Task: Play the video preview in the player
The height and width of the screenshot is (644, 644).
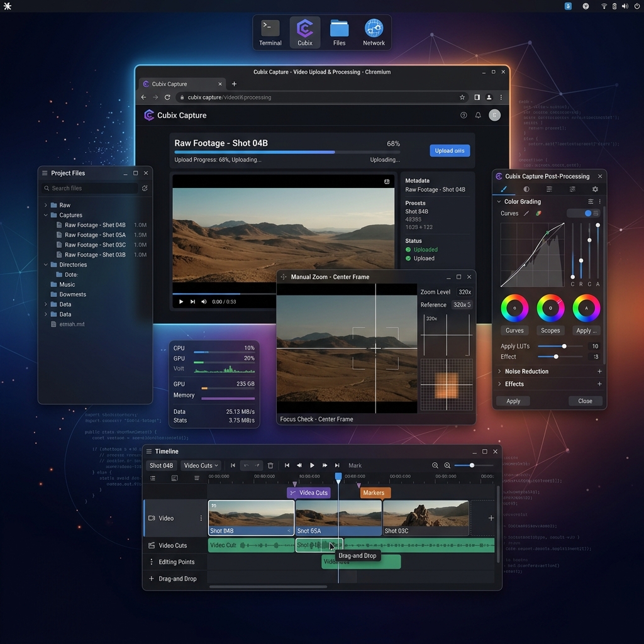Action: (181, 301)
